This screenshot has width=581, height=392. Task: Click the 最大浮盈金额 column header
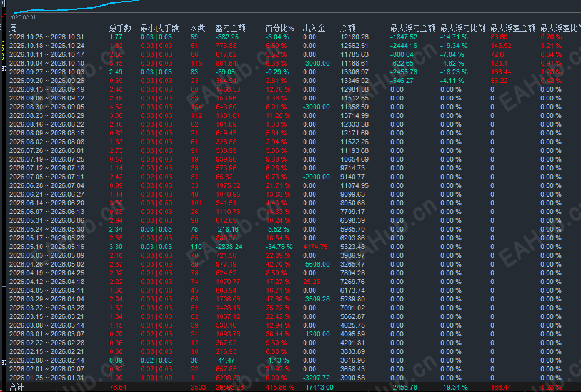(512, 28)
